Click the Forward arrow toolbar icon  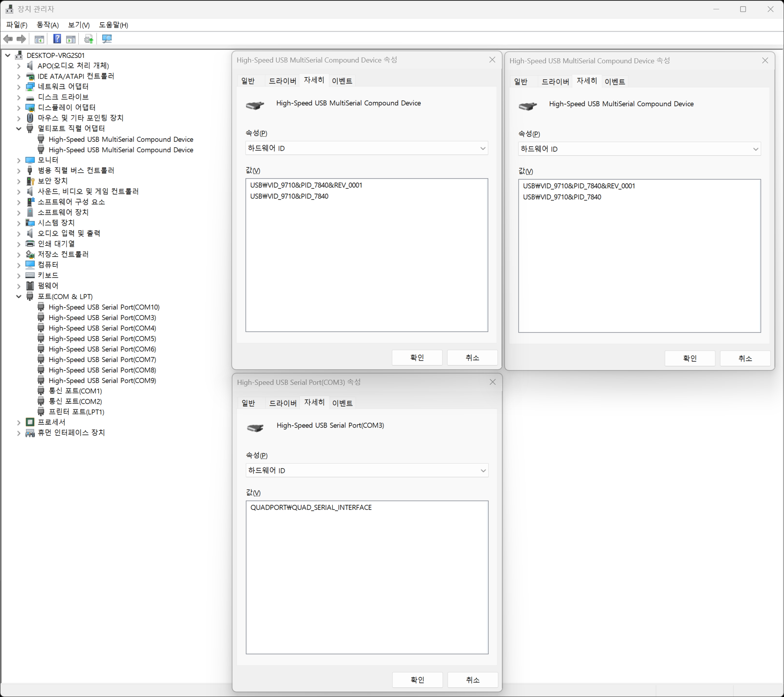pyautogui.click(x=22, y=39)
